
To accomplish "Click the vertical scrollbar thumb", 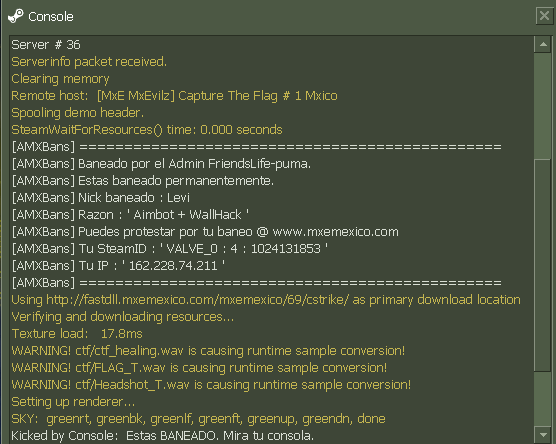I will (x=543, y=265).
